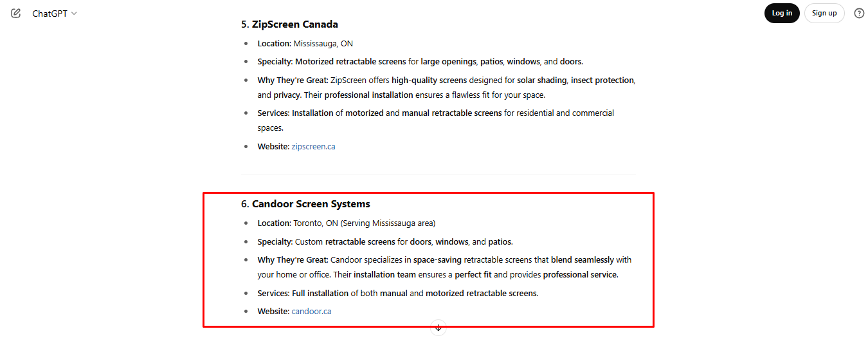Click the bold "Full installation" text

[x=320, y=294]
